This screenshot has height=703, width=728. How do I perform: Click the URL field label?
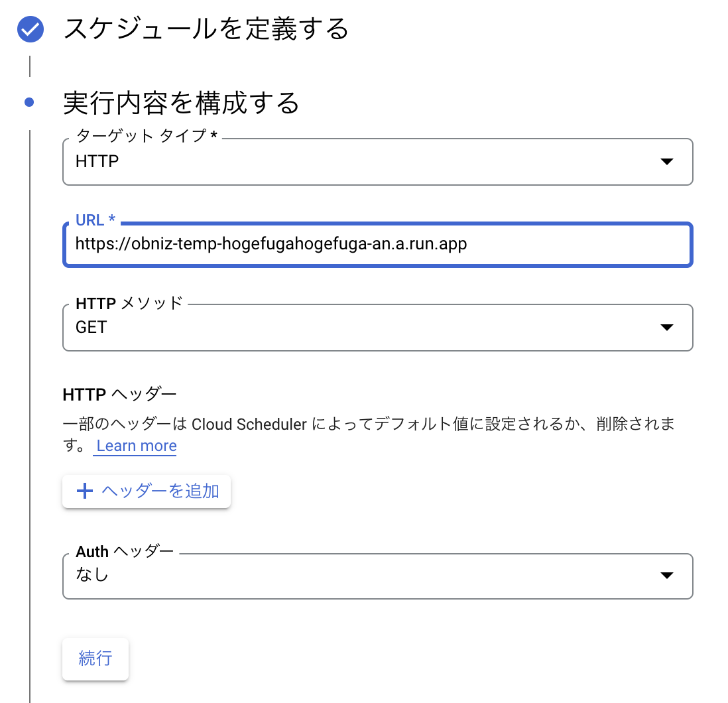[95, 220]
